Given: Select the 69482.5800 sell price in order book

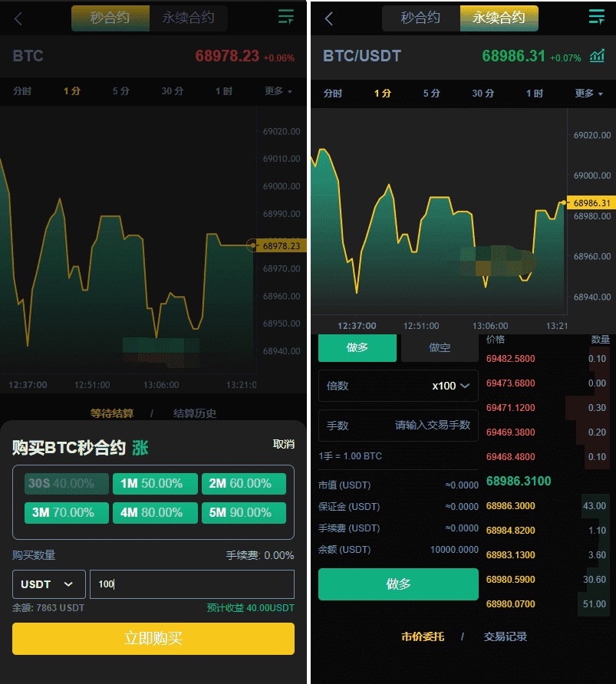Looking at the screenshot, I should click(511, 359).
